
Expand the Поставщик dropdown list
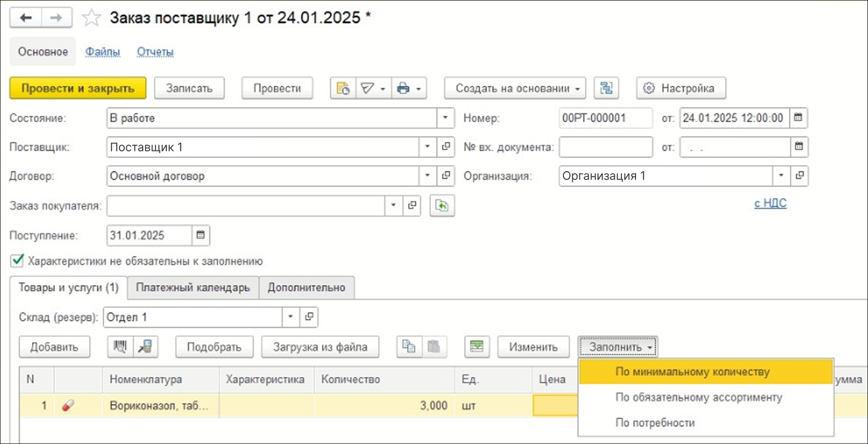(x=427, y=147)
